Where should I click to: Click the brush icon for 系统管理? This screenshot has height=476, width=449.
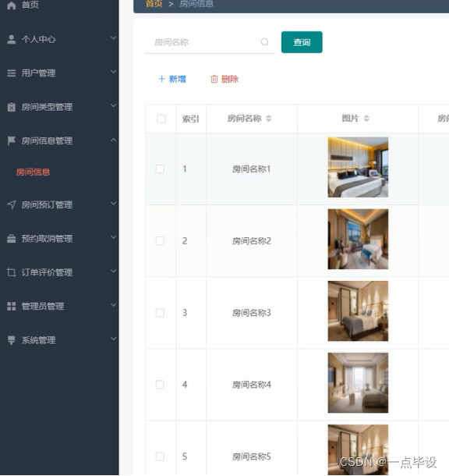point(12,340)
